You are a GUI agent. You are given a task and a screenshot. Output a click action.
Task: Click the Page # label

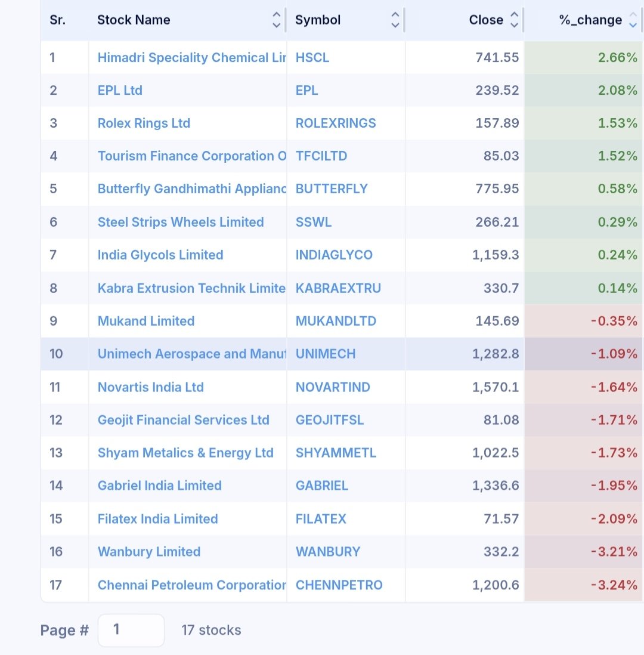point(65,630)
